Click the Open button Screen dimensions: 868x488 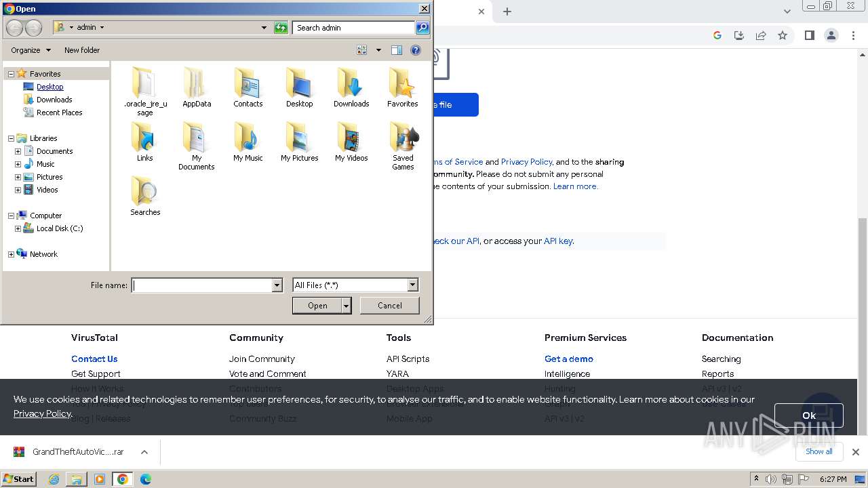(x=317, y=306)
